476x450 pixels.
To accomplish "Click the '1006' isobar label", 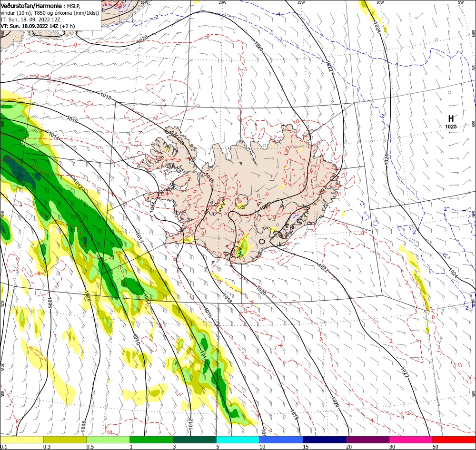I will 50,302.
